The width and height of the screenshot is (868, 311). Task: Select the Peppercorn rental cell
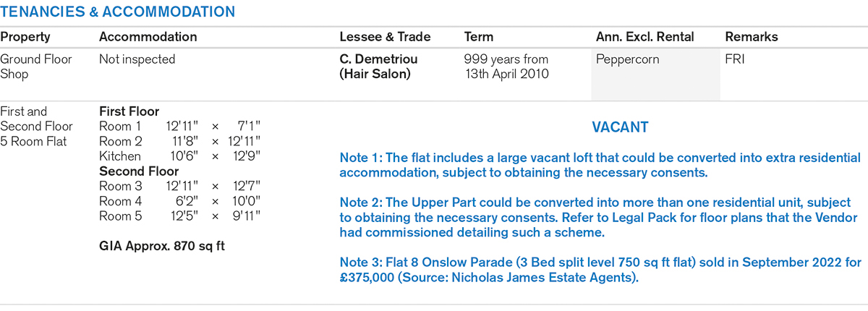point(627,59)
